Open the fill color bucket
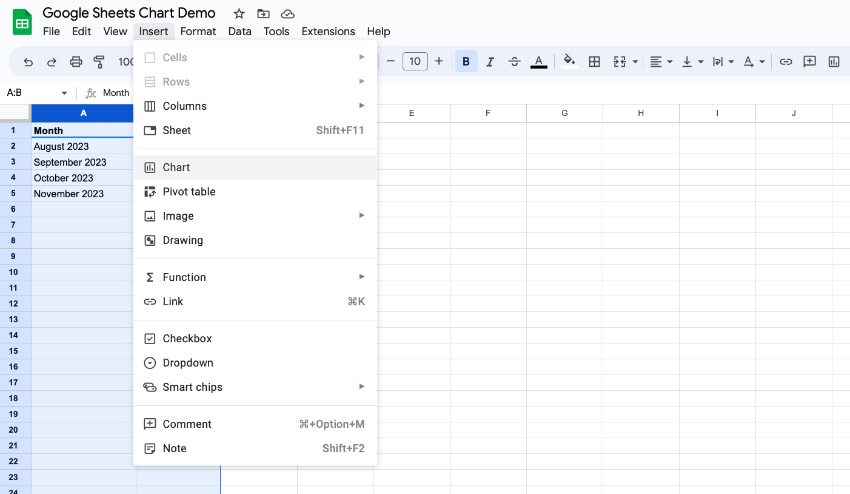 [569, 61]
